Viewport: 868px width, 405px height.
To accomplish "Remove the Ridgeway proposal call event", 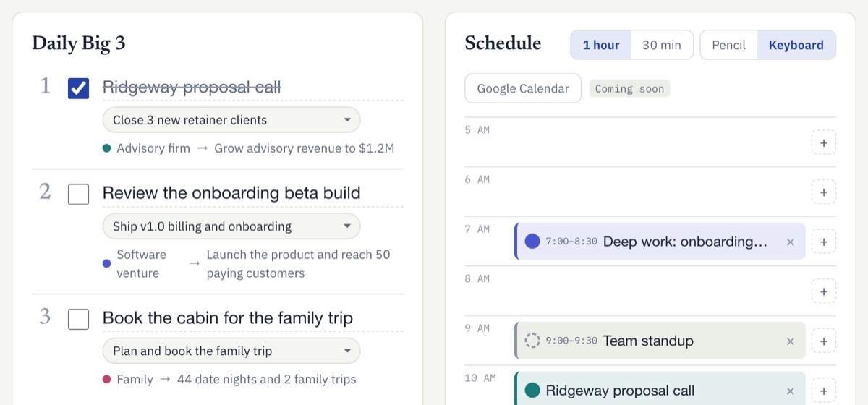I will 791,391.
